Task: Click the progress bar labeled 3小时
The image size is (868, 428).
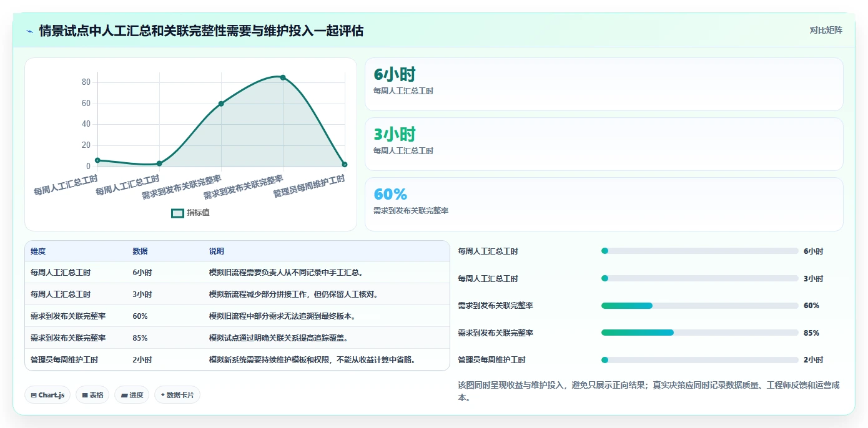Action: tap(699, 278)
